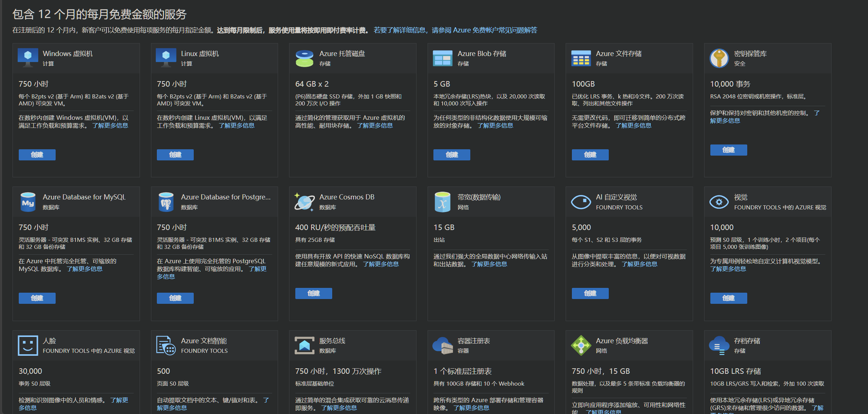Open 了解更多信息 for Azure Blob 存储
Viewport: 868px width, 414px height.
point(495,126)
